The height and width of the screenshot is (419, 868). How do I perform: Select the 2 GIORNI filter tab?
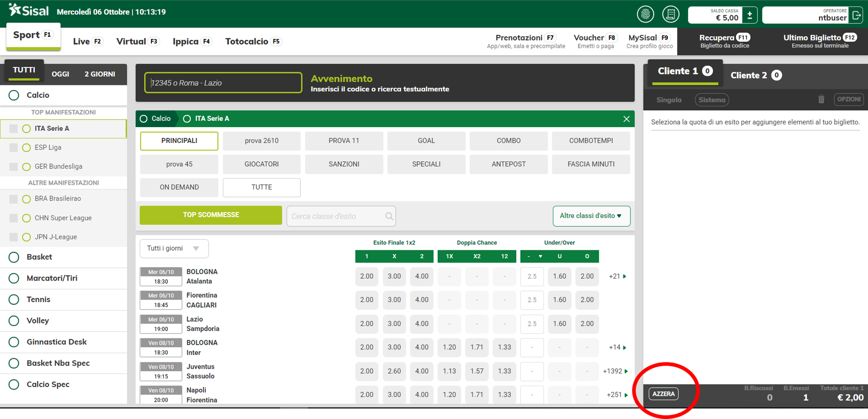[100, 74]
